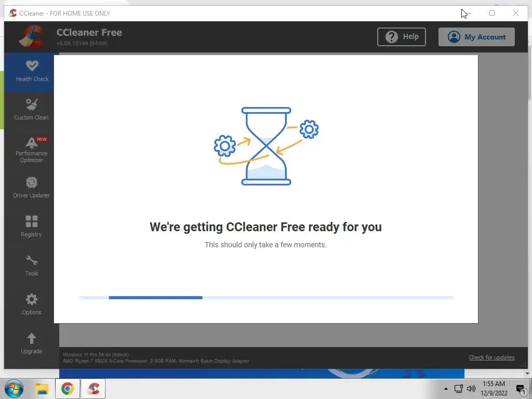The image size is (532, 399).
Task: Open Google Chrome from taskbar
Action: pyautogui.click(x=67, y=389)
